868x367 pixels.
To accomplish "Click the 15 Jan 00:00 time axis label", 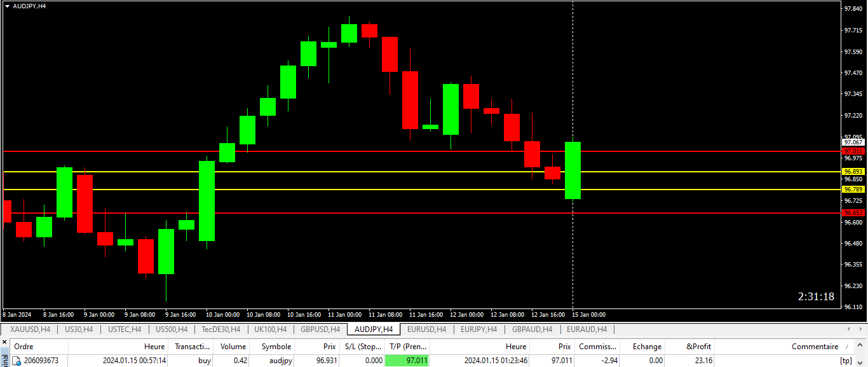I will tap(588, 315).
